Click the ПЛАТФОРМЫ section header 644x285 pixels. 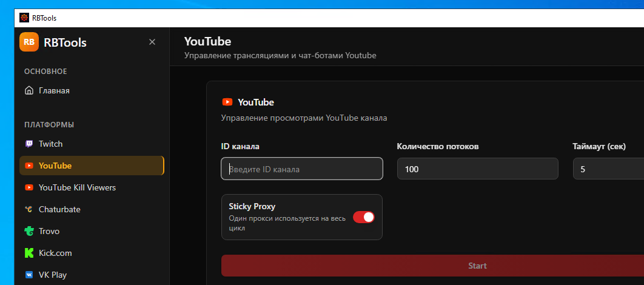[49, 125]
